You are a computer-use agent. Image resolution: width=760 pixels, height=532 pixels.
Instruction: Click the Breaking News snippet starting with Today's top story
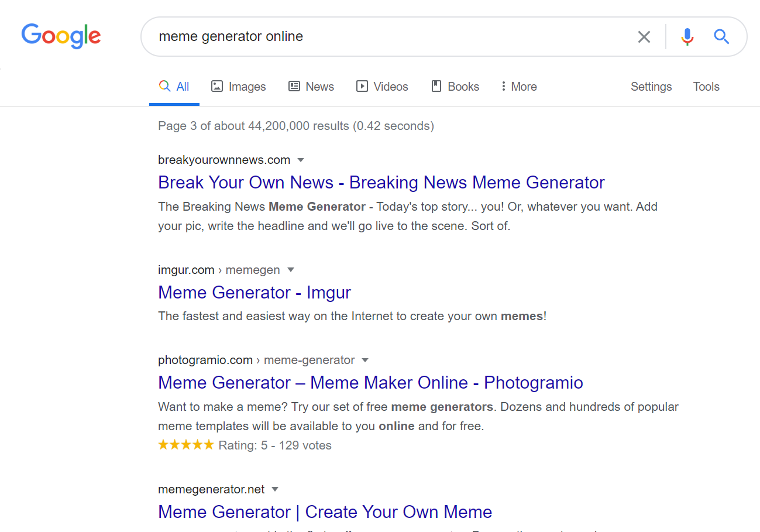click(x=408, y=216)
